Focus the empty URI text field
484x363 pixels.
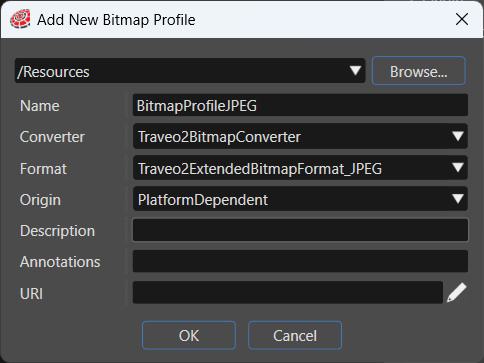pos(288,292)
